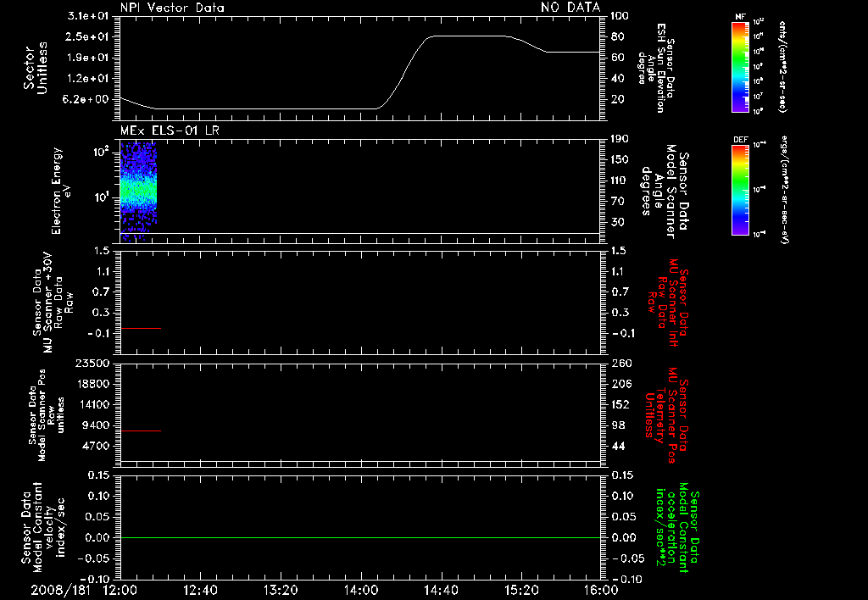Click the 'Sector Unitless' axis label
The height and width of the screenshot is (600, 868).
(x=36, y=68)
